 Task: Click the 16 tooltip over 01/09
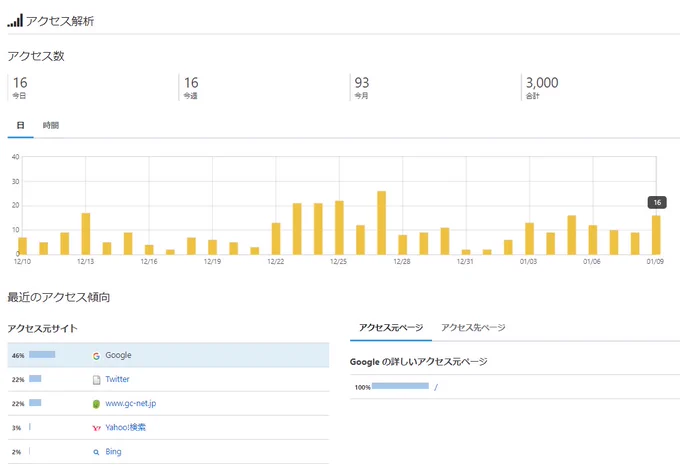coord(657,202)
